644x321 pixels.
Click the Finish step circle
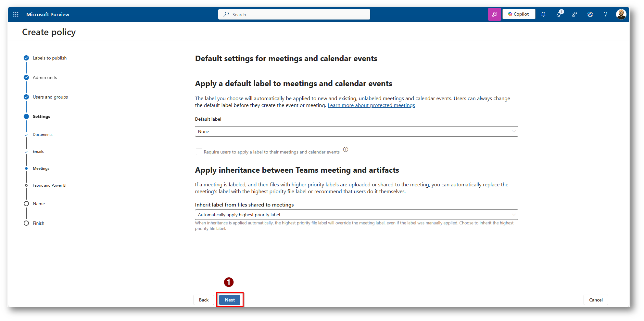click(x=26, y=223)
